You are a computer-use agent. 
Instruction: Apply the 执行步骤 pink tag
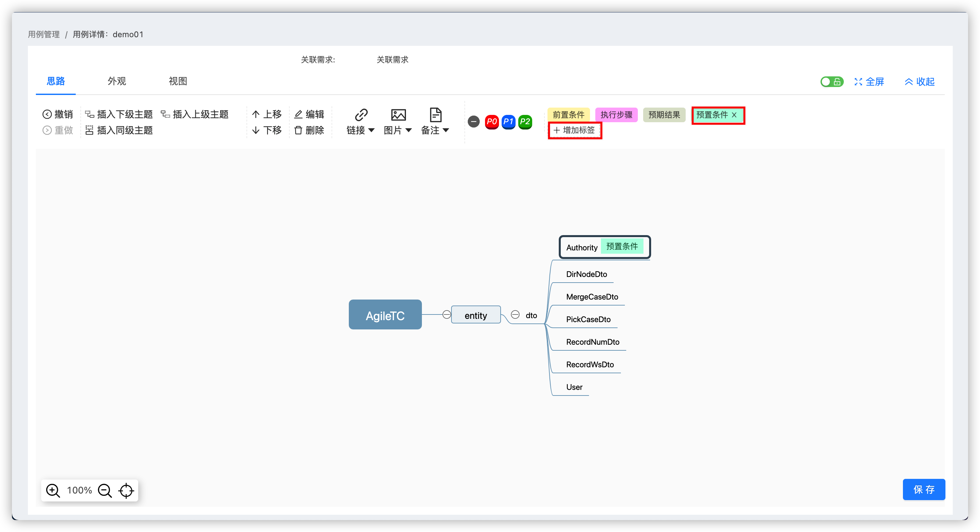[616, 115]
